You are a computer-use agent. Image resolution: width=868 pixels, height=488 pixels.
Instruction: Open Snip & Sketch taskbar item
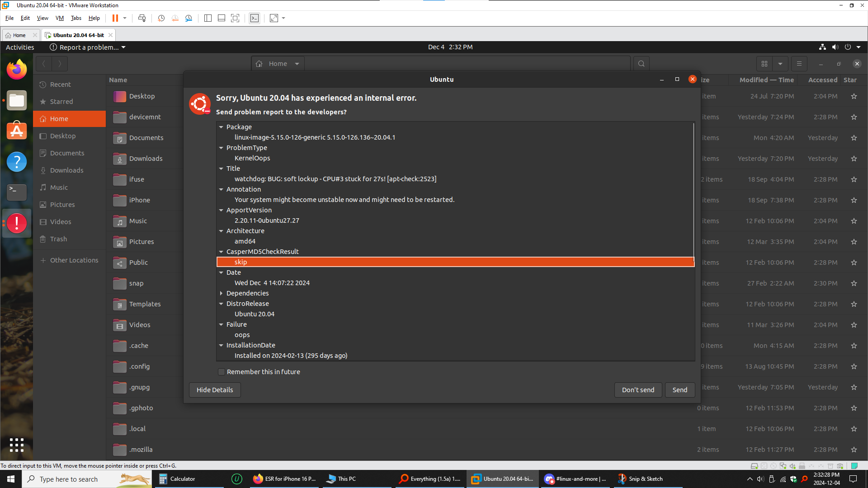click(x=647, y=479)
